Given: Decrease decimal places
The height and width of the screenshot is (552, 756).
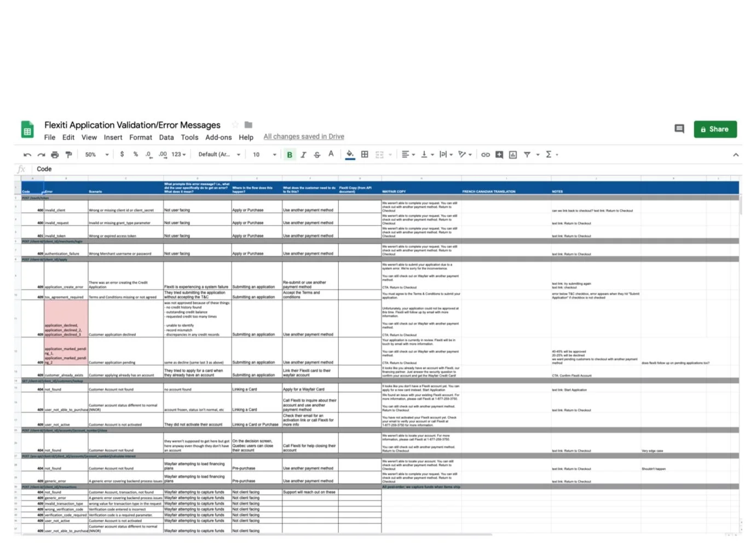Looking at the screenshot, I should coord(149,154).
